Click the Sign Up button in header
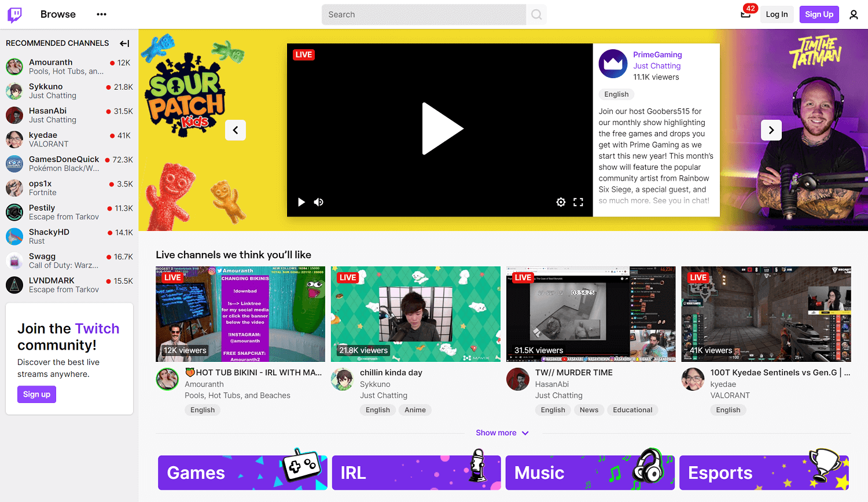 tap(819, 14)
